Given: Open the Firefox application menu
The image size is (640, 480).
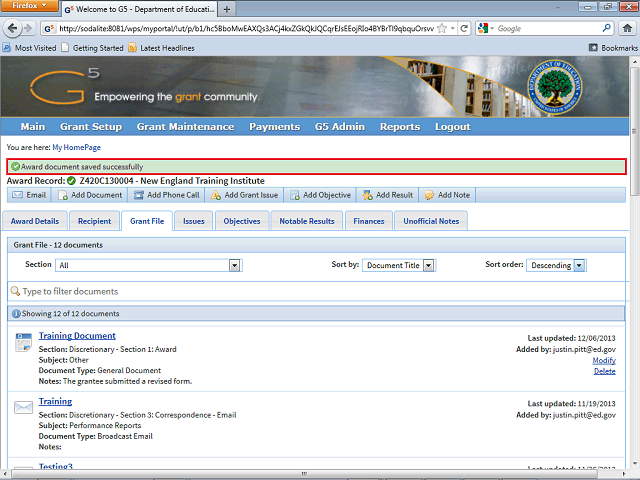Looking at the screenshot, I should pos(29,6).
